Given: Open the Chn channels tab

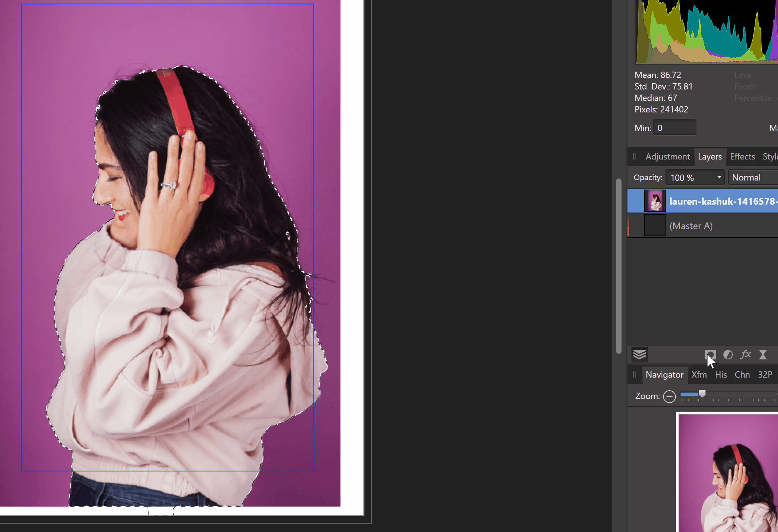Looking at the screenshot, I should pyautogui.click(x=742, y=374).
